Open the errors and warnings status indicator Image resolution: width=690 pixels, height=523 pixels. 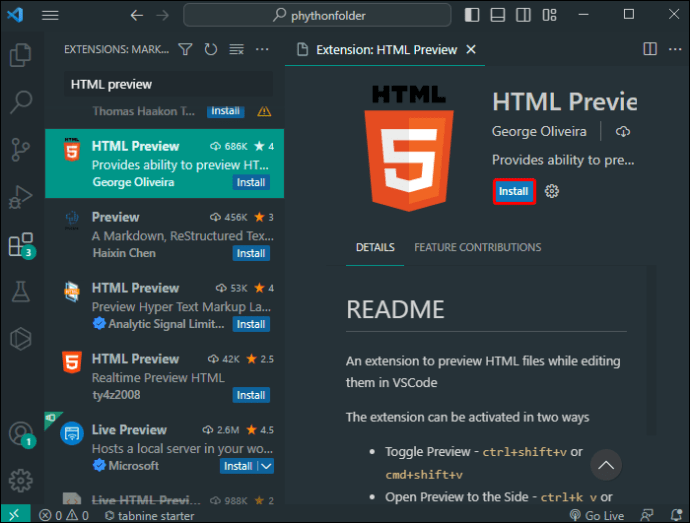64,516
